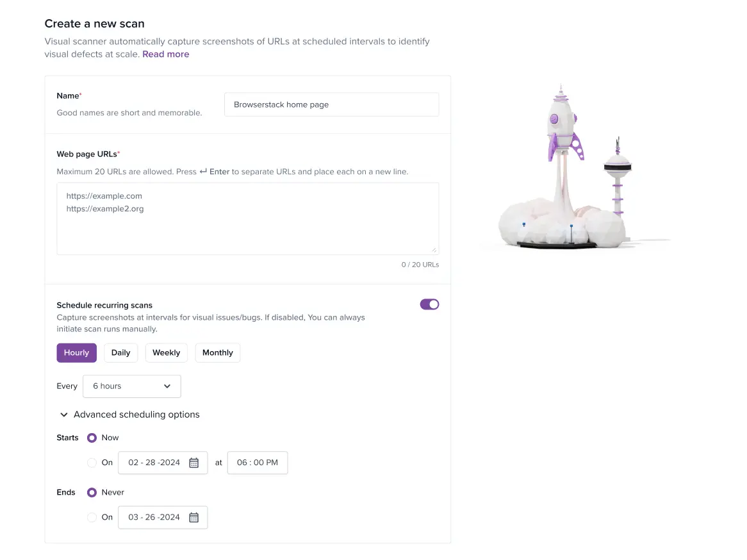Switch to Daily frequency

pyautogui.click(x=120, y=352)
